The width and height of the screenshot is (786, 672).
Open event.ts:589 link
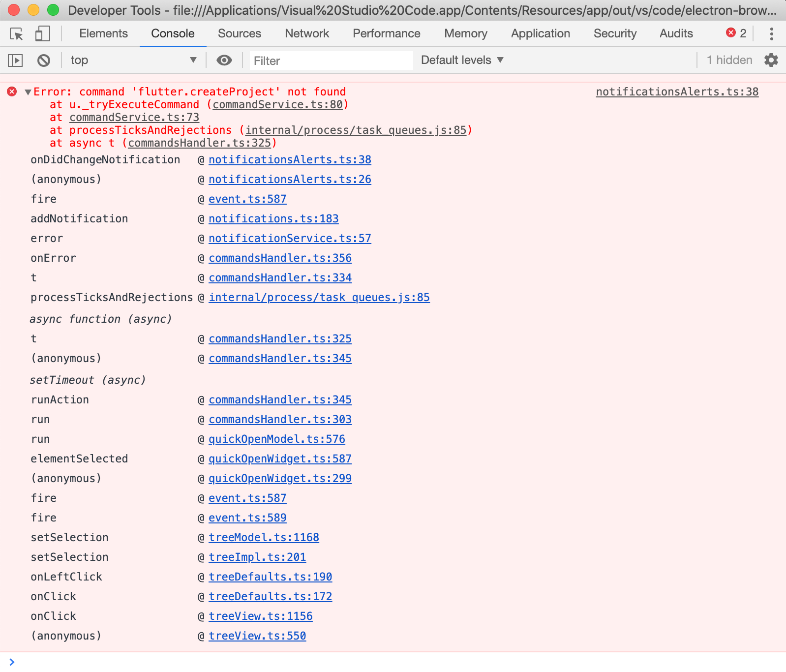coord(247,518)
